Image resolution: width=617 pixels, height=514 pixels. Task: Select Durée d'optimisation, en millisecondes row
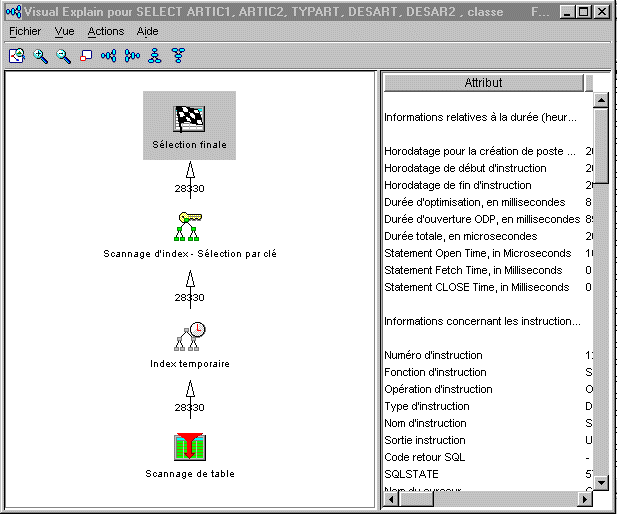488,202
